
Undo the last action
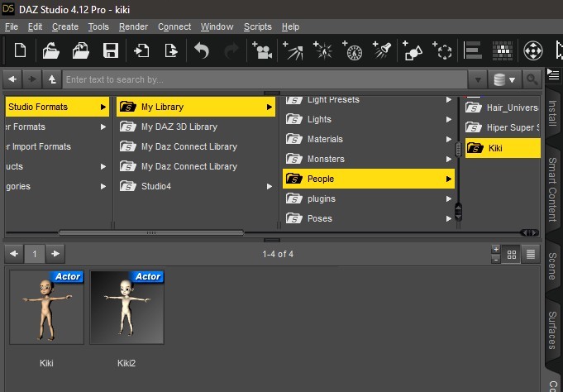pos(202,50)
